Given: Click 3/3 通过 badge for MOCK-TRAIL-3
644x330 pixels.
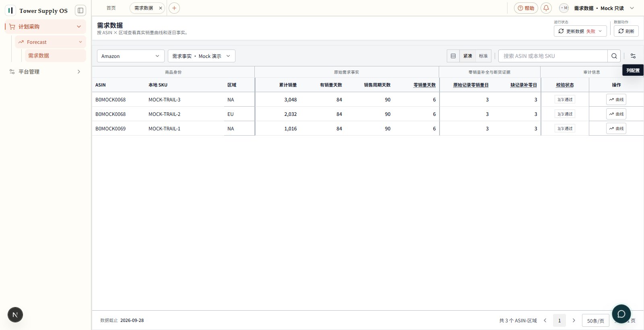Looking at the screenshot, I should [x=565, y=99].
